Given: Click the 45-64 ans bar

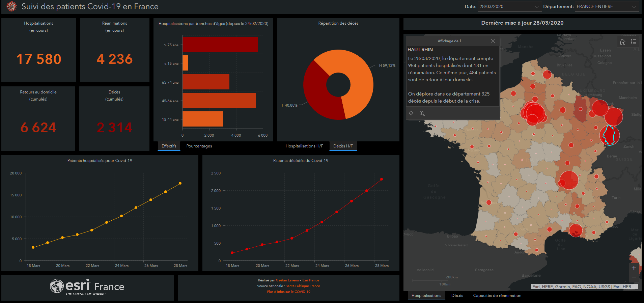Looking at the screenshot, I should pyautogui.click(x=219, y=101).
